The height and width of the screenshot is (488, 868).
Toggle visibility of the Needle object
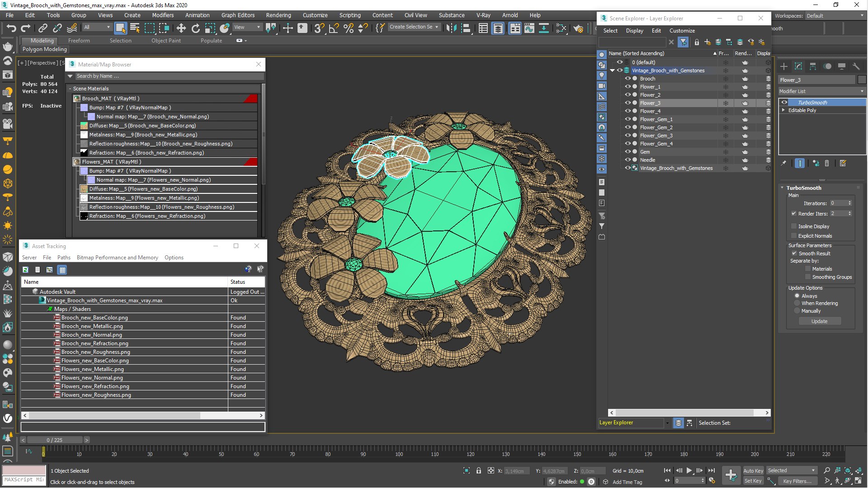point(627,160)
